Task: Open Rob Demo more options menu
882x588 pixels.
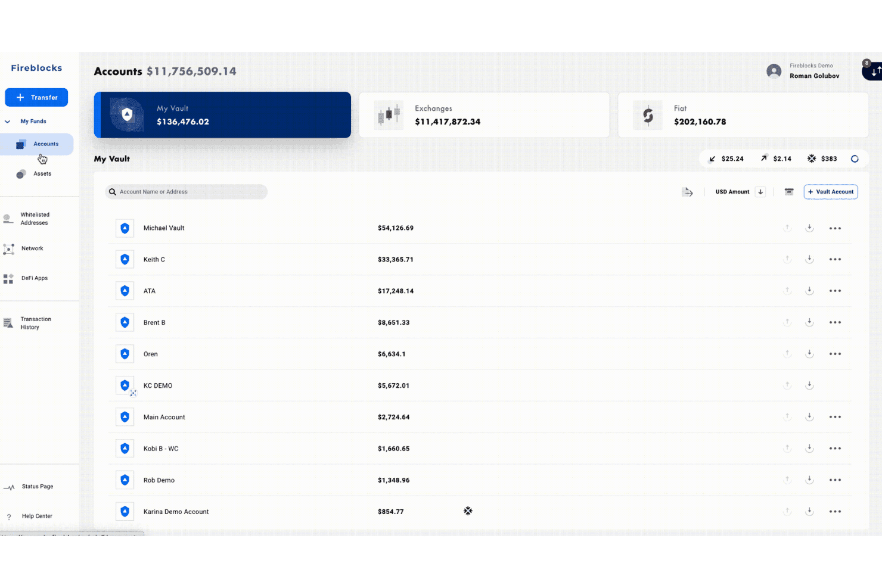Action: 835,481
